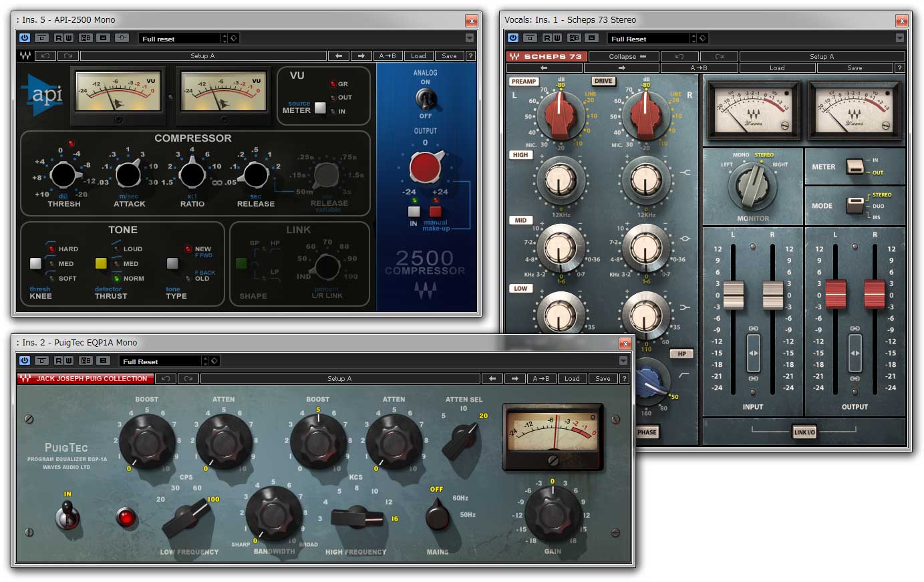The height and width of the screenshot is (582, 924).
Task: Click the Setup A field in Scheps 73 toolbar
Action: pos(822,57)
